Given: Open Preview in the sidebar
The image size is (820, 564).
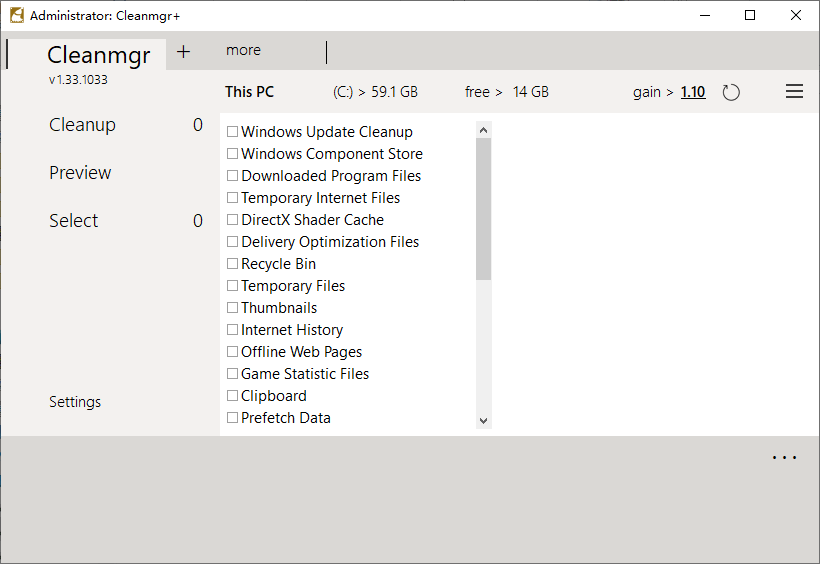Looking at the screenshot, I should tap(80, 173).
